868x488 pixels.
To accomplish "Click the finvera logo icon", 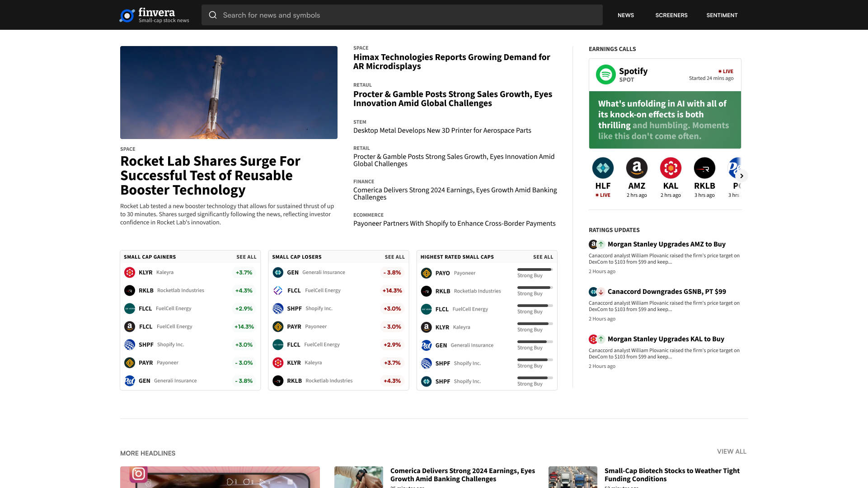I will click(127, 15).
